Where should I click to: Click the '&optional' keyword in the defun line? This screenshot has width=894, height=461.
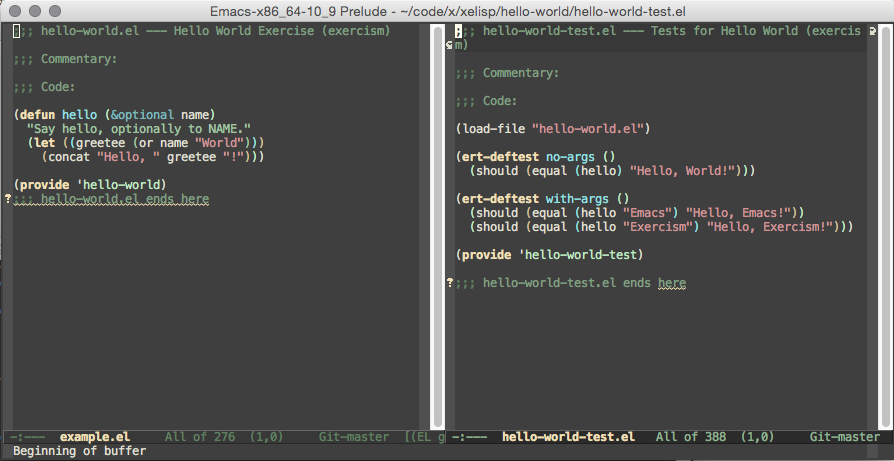143,115
